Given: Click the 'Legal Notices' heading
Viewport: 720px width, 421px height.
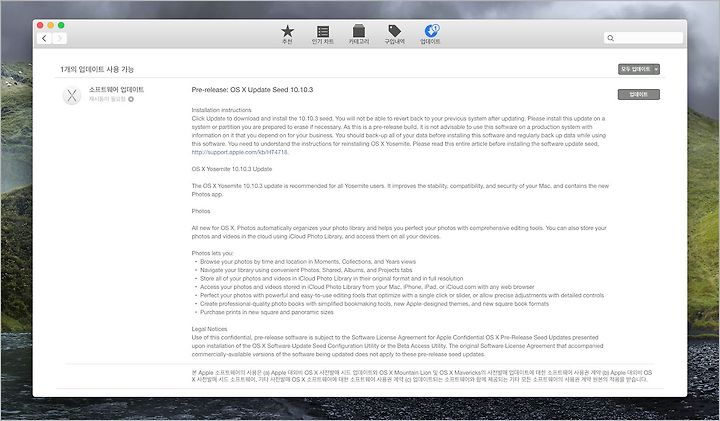Looking at the screenshot, I should point(209,329).
